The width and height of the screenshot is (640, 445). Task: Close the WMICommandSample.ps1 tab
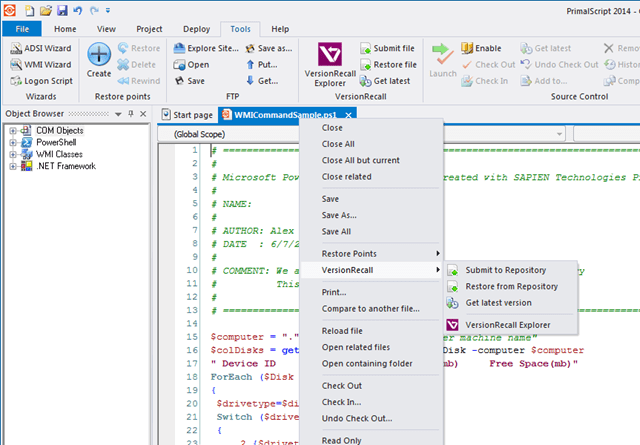[x=350, y=115]
